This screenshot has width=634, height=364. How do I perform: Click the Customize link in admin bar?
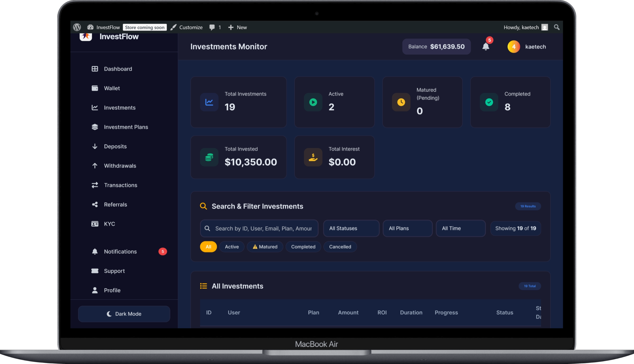pyautogui.click(x=191, y=27)
